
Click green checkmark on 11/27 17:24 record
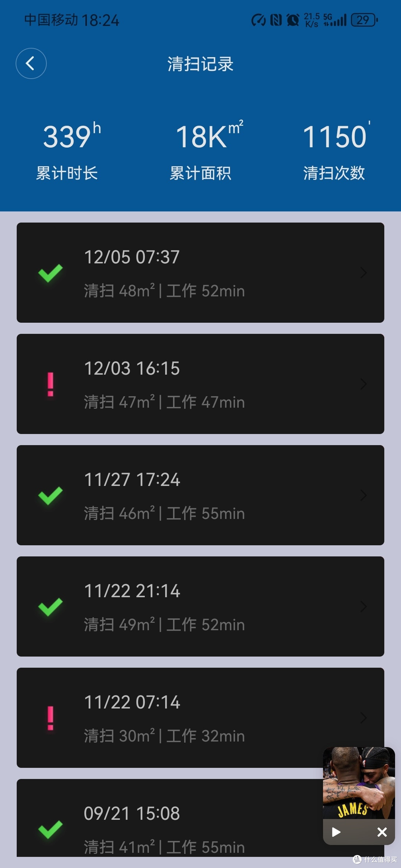50,496
